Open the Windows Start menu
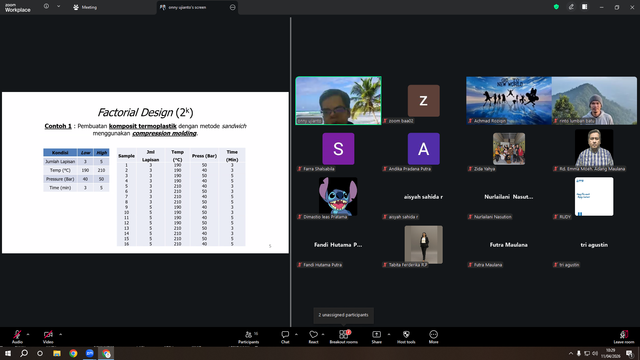 click(8, 353)
